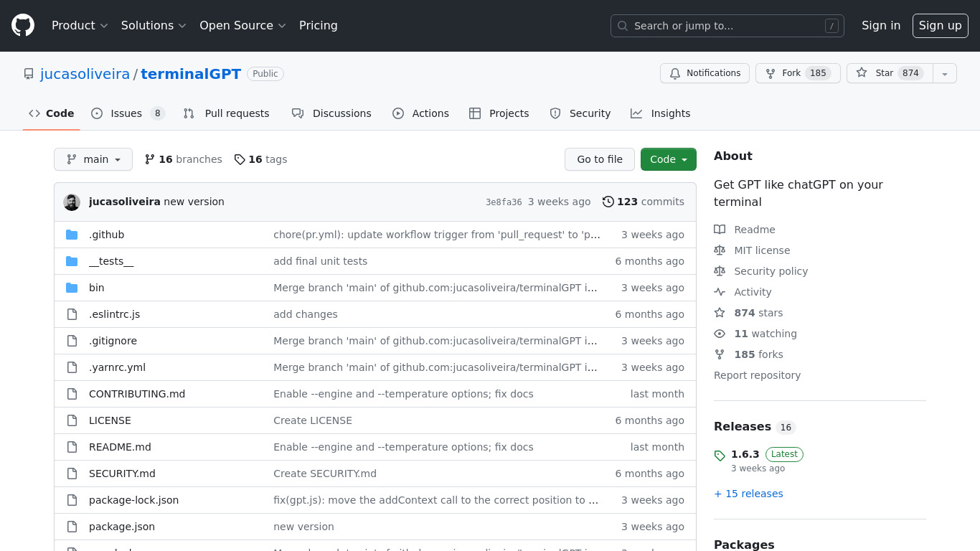Click the star icon to star repository
The width and height of the screenshot is (980, 551).
click(x=862, y=73)
